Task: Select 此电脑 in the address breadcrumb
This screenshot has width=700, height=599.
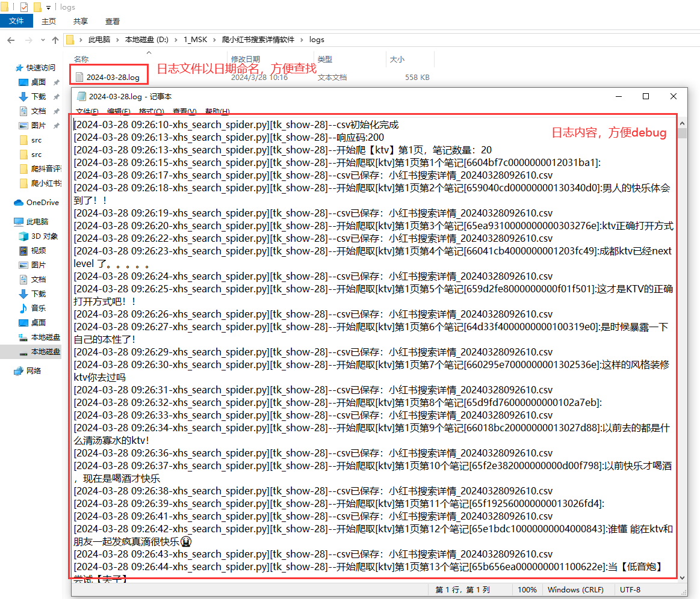Action: 99,40
